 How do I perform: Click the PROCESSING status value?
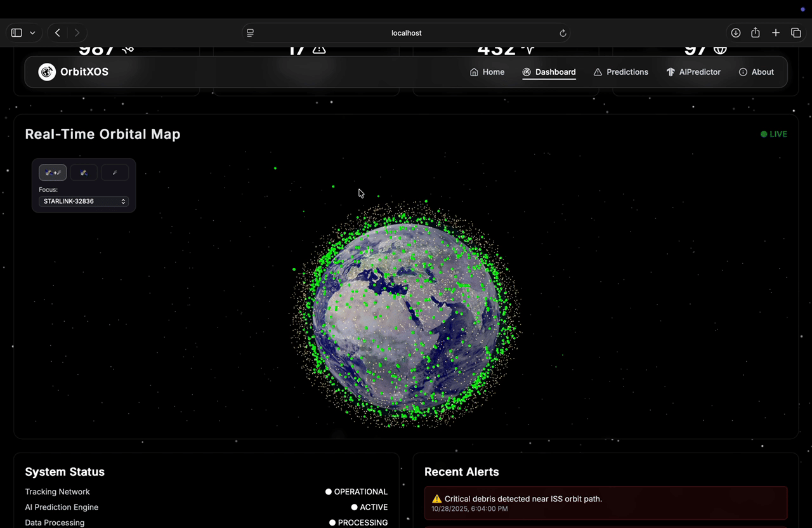pos(358,523)
